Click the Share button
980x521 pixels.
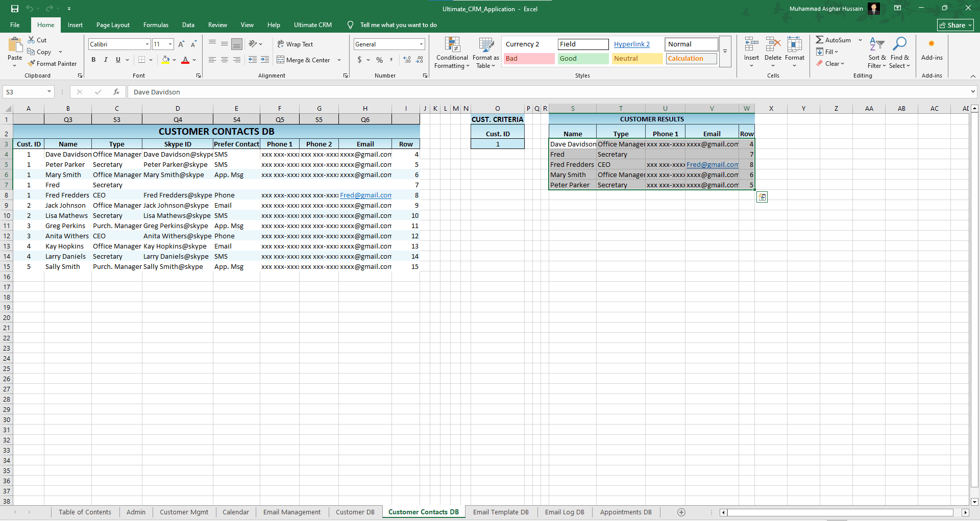(x=955, y=25)
